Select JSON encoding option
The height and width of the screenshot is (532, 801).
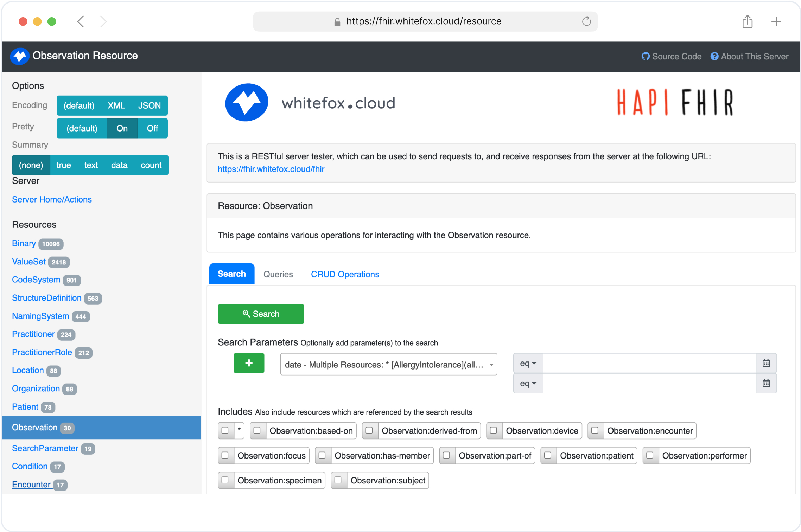[x=149, y=105]
